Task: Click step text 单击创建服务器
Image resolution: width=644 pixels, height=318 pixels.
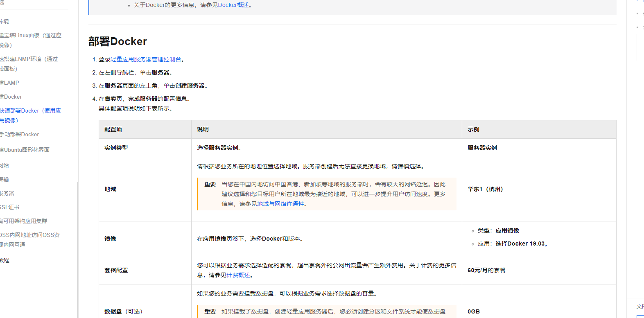Action: [185, 86]
